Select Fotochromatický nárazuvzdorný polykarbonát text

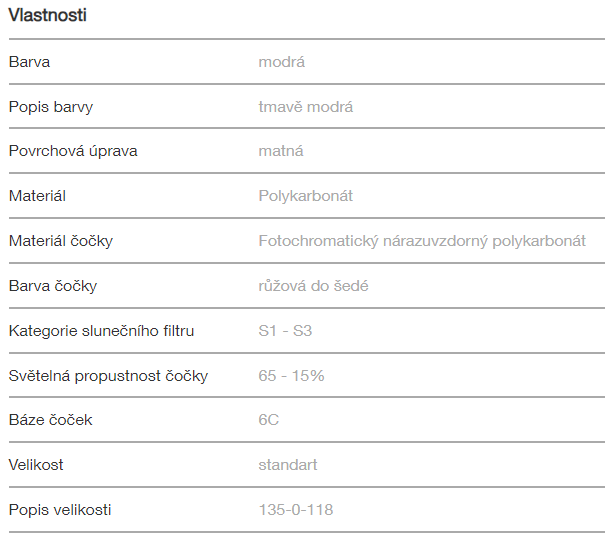[x=422, y=241]
